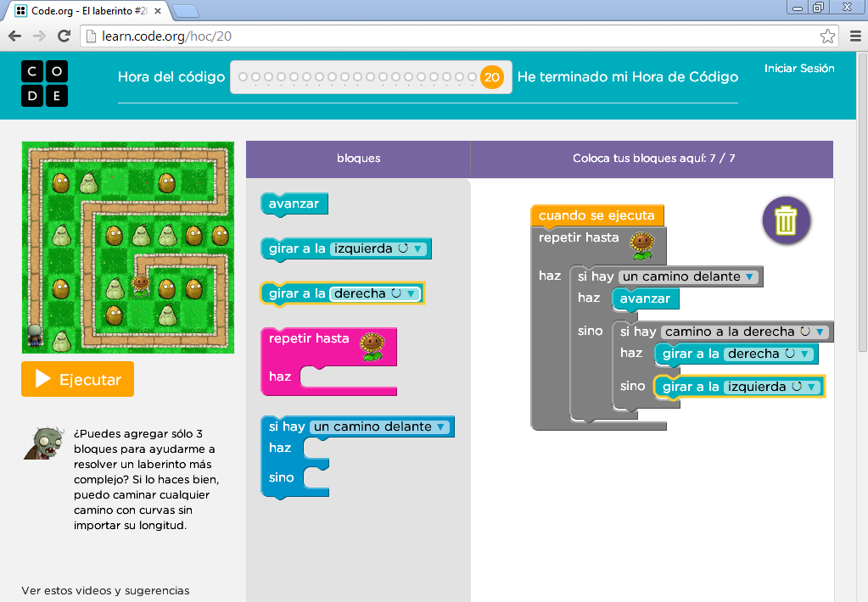
Task: Reload the page with the refresh icon
Action: [64, 36]
